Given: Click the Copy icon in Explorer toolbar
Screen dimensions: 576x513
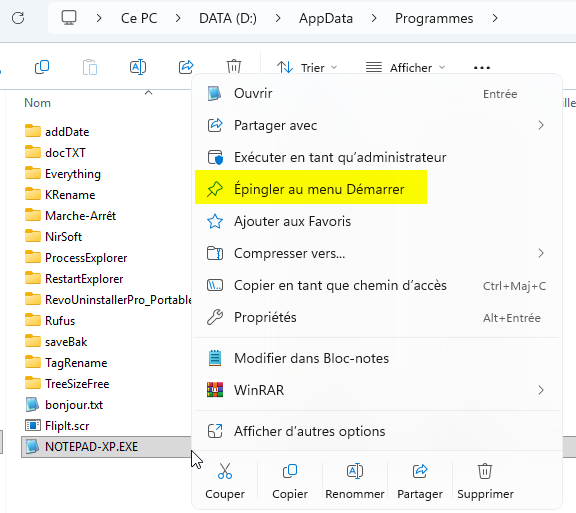Looking at the screenshot, I should point(42,67).
